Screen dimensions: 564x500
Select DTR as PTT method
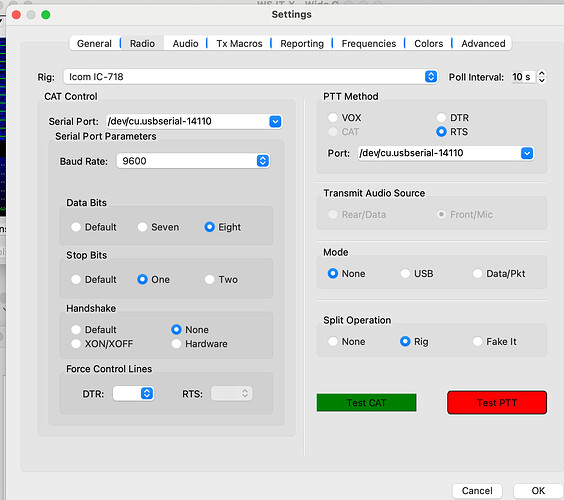click(x=453, y=118)
